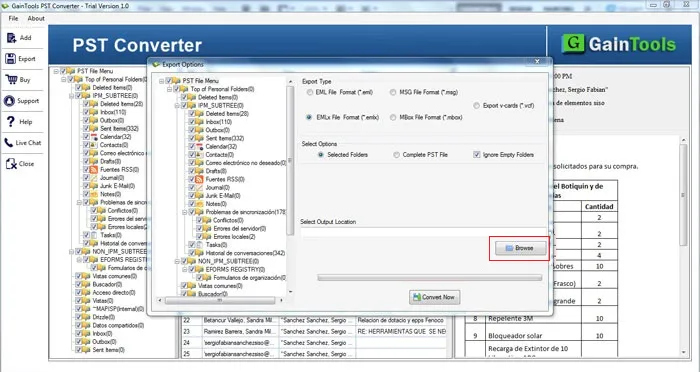Select Datos compartidos(0) in main tree
The image size is (700, 372).
(x=118, y=325)
